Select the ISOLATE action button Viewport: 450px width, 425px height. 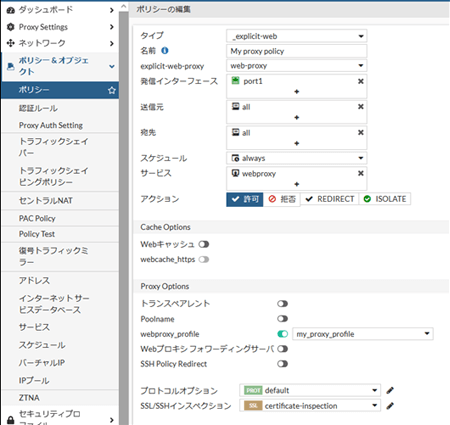pyautogui.click(x=385, y=199)
